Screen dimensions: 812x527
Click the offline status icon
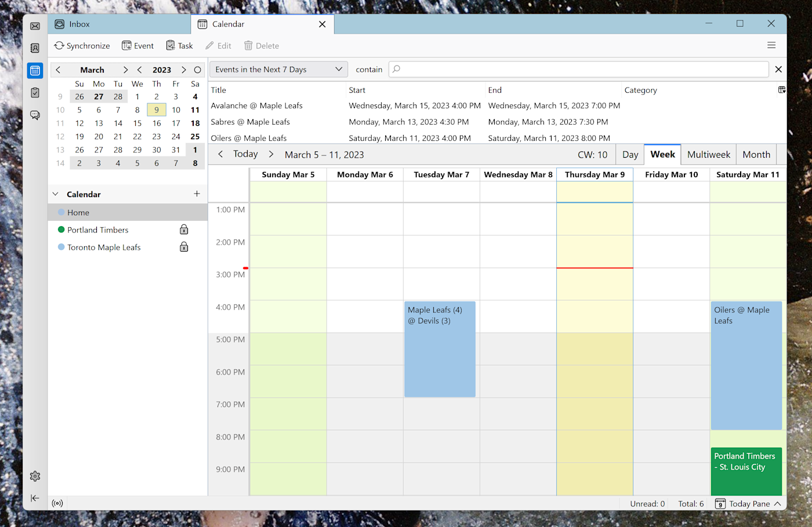[57, 503]
